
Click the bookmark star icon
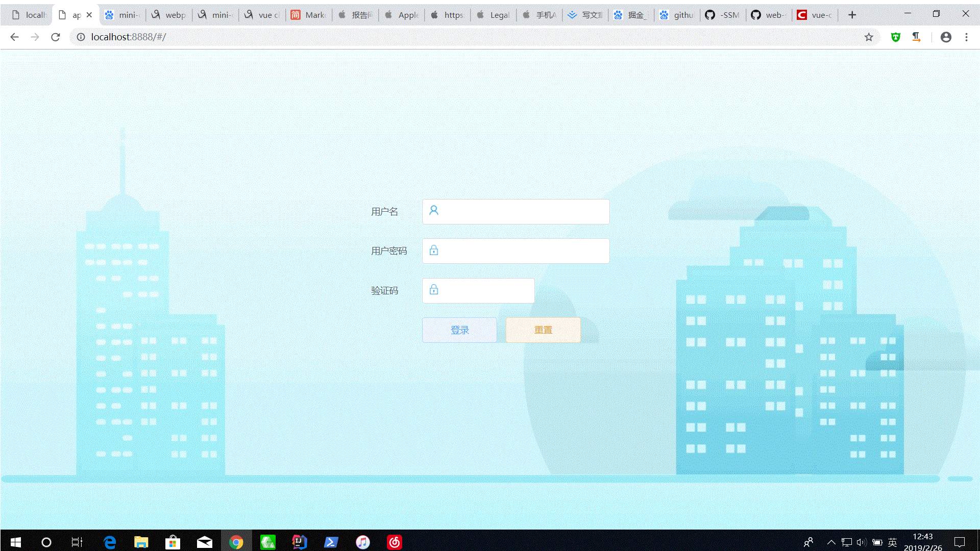pyautogui.click(x=869, y=37)
